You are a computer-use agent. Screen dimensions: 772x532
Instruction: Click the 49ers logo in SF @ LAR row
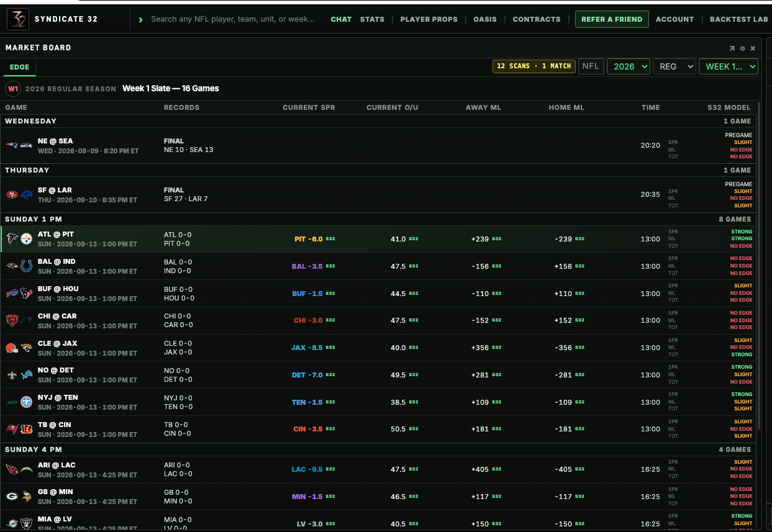[x=12, y=195]
